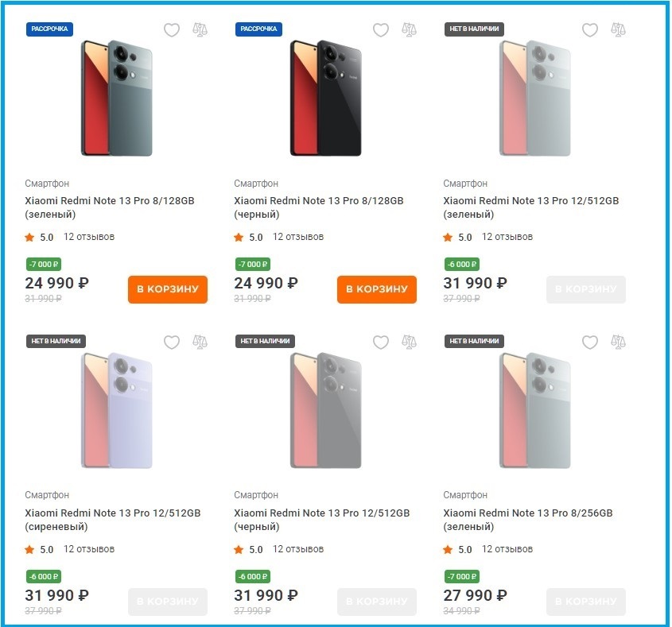
Task: Open Xiaomi Redmi Note 13 Pro 8/256GB (зеленый) link
Action: (530, 520)
